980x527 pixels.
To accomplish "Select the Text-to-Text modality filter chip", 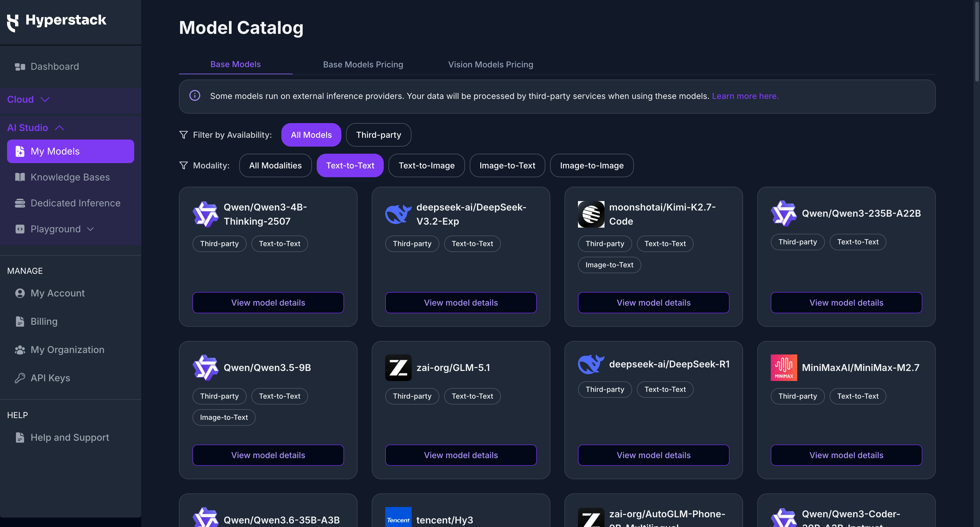I will coord(350,165).
